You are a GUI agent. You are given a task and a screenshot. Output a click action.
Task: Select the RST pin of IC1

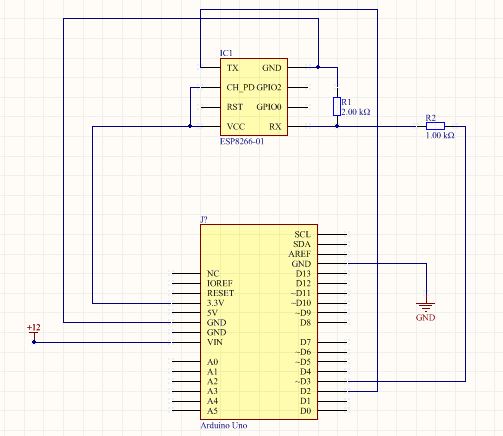coord(210,107)
